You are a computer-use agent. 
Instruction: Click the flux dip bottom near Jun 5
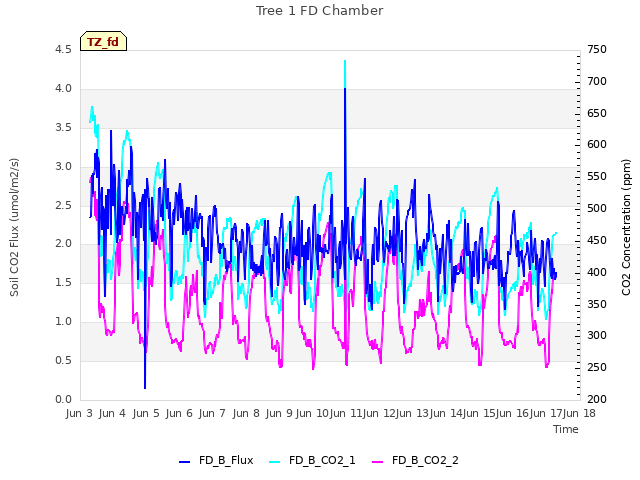coord(145,388)
